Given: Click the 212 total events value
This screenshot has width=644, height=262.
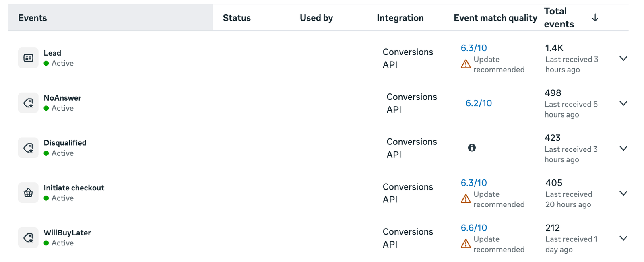Looking at the screenshot, I should point(553,228).
